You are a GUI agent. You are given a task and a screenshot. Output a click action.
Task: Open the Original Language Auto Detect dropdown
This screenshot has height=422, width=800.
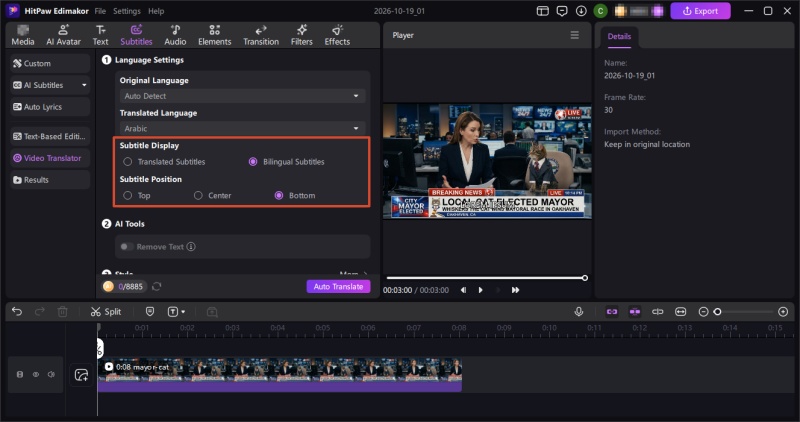pos(242,96)
